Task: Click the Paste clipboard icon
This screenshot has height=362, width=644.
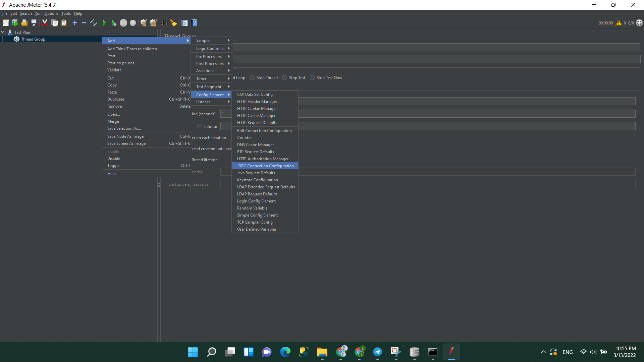Action: pos(64,23)
